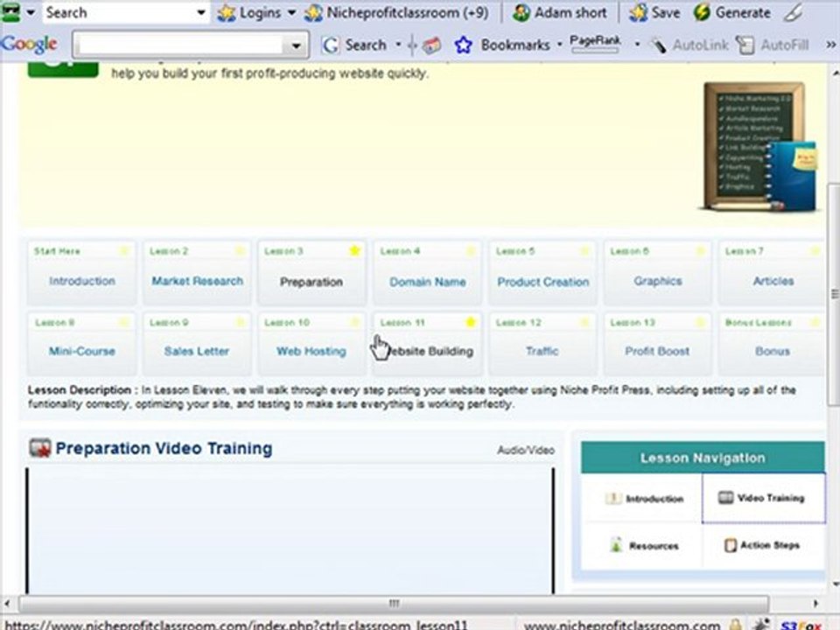Toggle the star on Lesson 13 tile
The height and width of the screenshot is (630, 840).
(700, 322)
